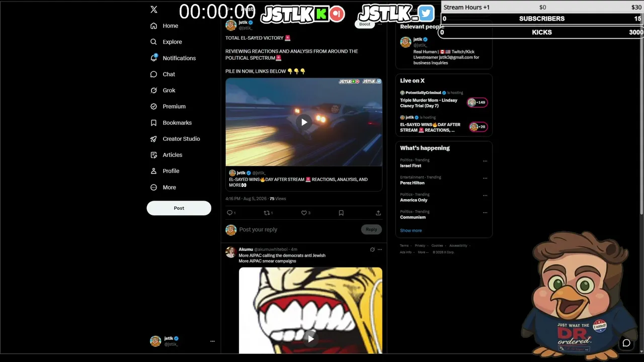
Task: Select Bookmarks in the navigation menu
Action: [x=177, y=123]
